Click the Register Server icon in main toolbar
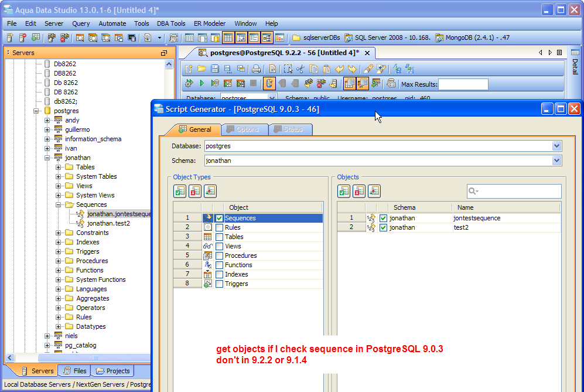Image resolution: width=584 pixels, height=392 pixels. [x=10, y=38]
